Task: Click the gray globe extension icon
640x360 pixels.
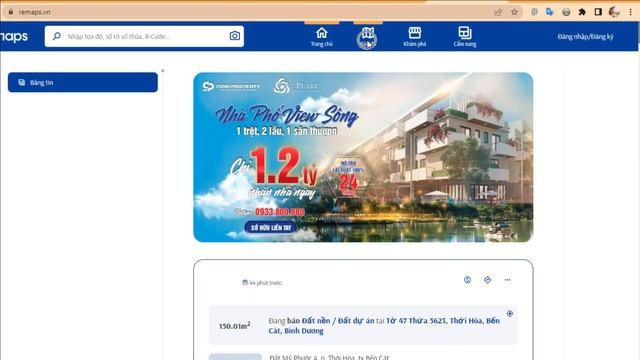Action: click(x=566, y=12)
